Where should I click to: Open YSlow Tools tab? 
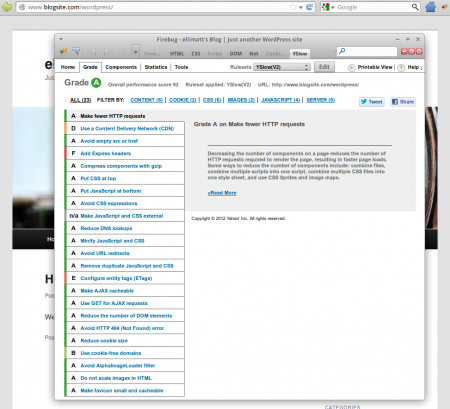(x=181, y=67)
